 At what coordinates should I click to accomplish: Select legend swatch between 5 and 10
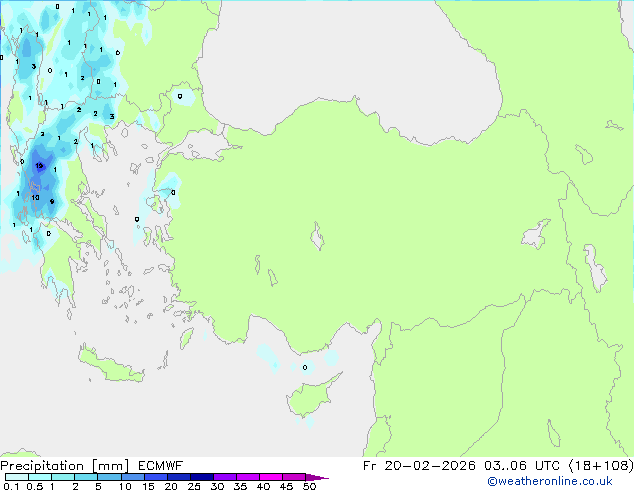coord(109,477)
